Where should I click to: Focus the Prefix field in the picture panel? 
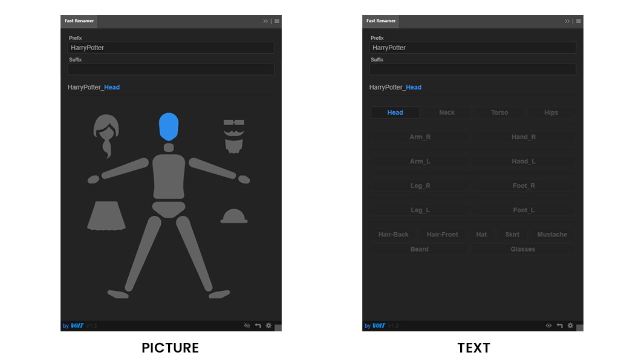click(171, 48)
